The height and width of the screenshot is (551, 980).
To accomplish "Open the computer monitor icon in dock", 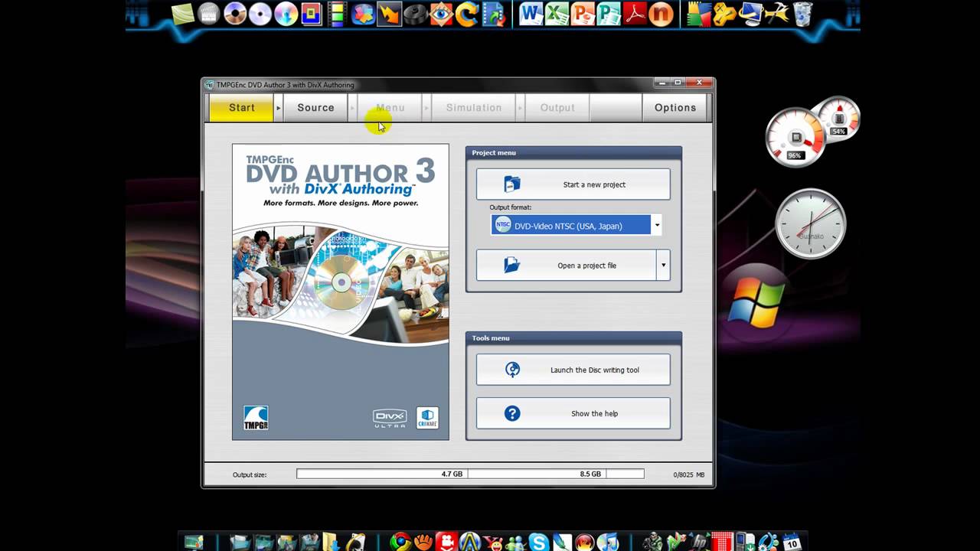I will click(x=751, y=14).
